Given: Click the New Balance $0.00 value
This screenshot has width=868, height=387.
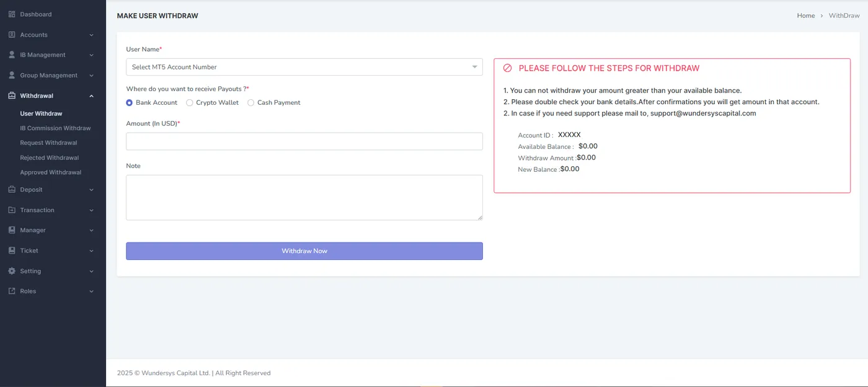Looking at the screenshot, I should tap(570, 169).
